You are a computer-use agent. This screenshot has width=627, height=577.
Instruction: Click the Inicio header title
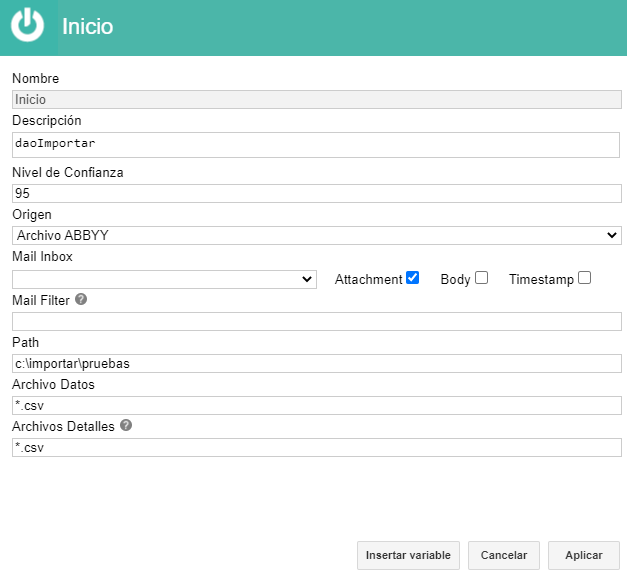88,26
